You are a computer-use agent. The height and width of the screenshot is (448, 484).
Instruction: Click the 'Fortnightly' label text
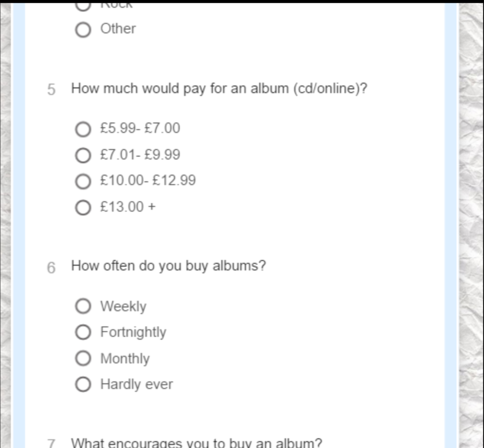point(133,333)
